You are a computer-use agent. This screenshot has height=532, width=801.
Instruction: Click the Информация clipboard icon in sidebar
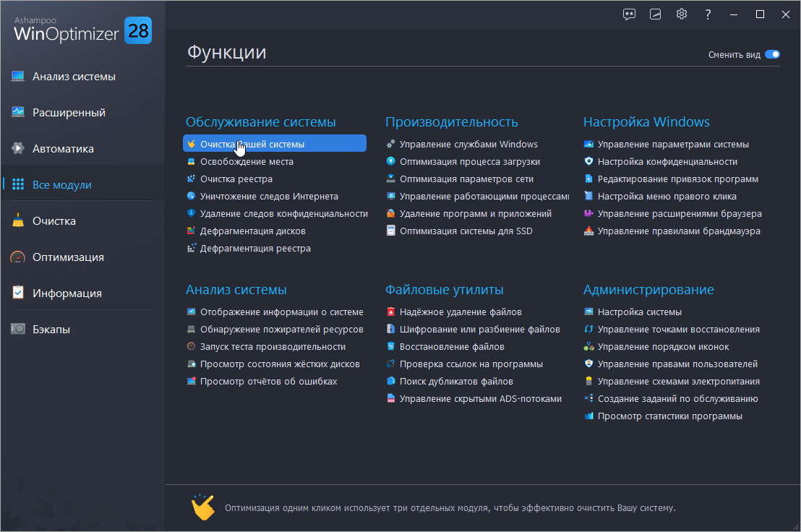[18, 293]
